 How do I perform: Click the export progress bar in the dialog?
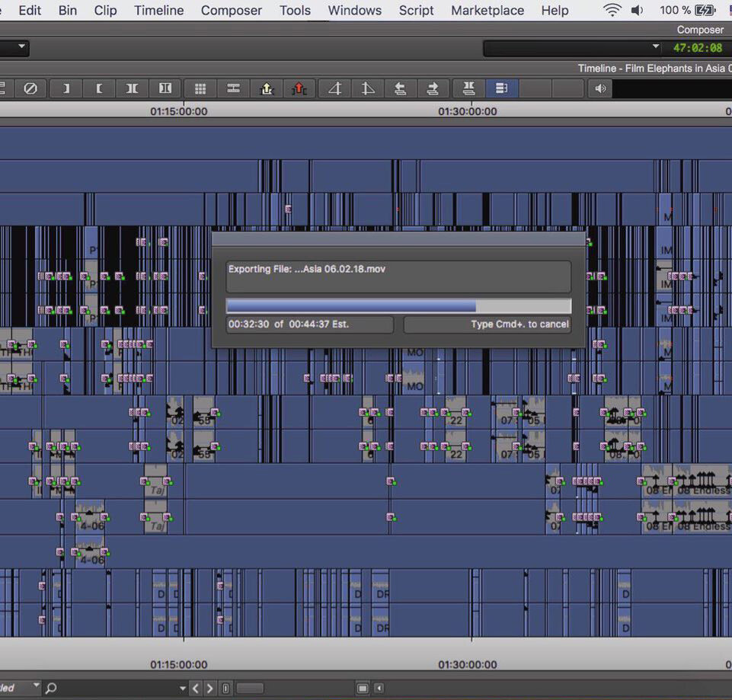click(x=398, y=306)
